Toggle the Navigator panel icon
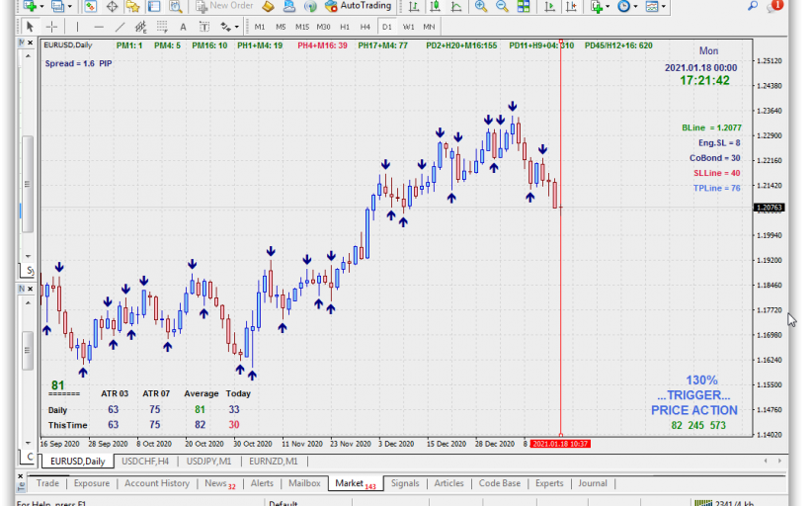Screen dimensions: 812x506 [x=133, y=6]
